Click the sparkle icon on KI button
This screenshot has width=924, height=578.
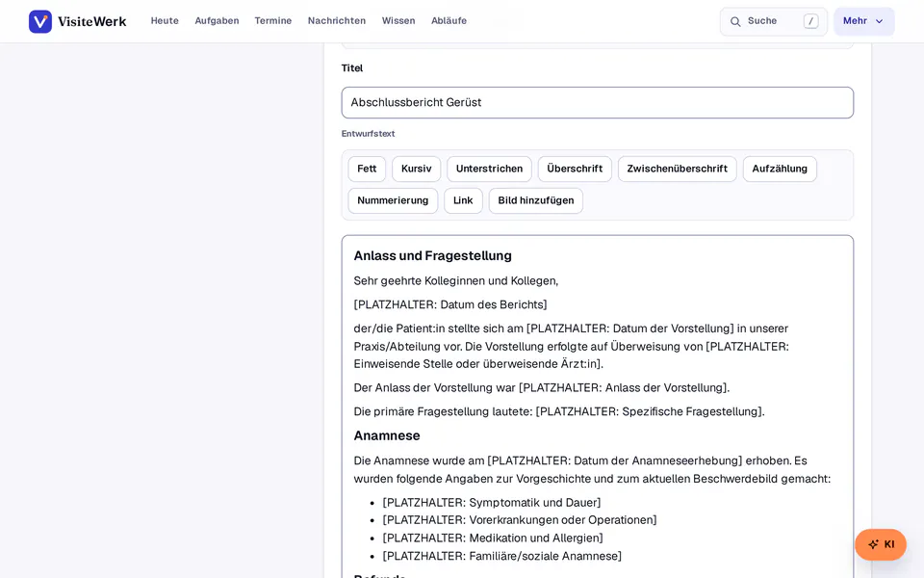click(x=873, y=544)
